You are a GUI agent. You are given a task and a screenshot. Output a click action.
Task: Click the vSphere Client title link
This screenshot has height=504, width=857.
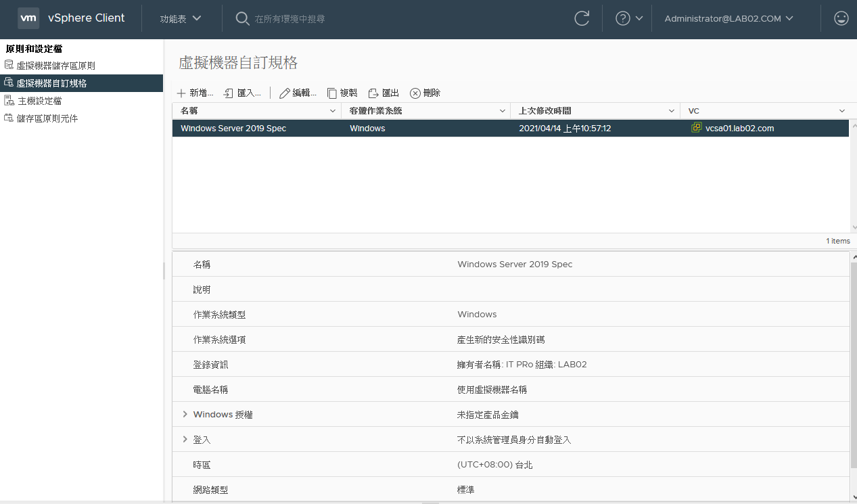[87, 18]
